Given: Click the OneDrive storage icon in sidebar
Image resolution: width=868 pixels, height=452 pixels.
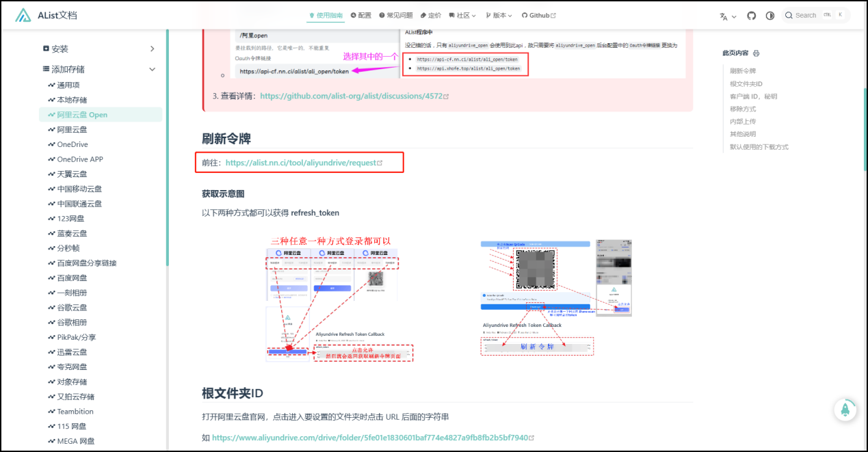Looking at the screenshot, I should (51, 144).
